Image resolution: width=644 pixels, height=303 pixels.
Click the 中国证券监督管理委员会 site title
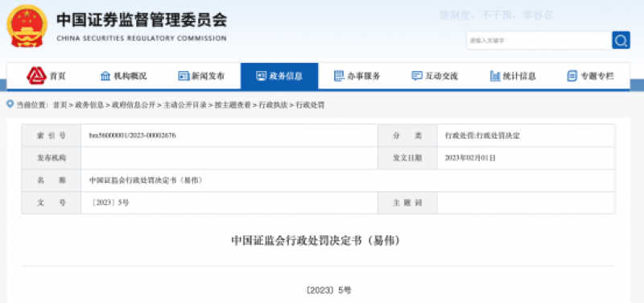142,19
